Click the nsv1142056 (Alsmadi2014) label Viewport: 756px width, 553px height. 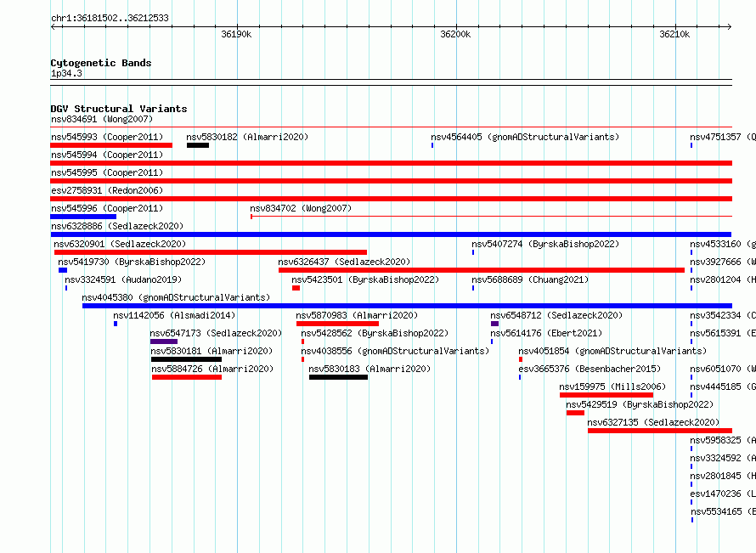click(x=174, y=315)
